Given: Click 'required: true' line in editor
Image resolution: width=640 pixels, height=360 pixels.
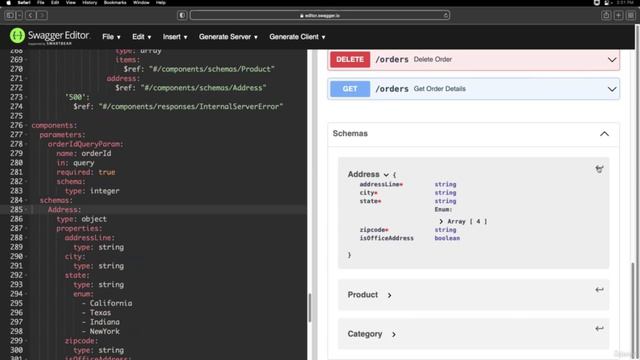Looking at the screenshot, I should pos(86,172).
